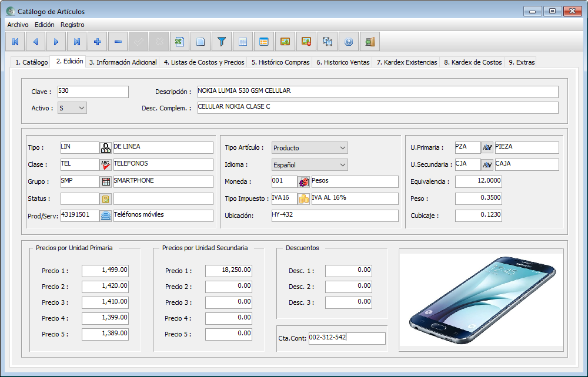Click the list view toolbar icon
This screenshot has height=377, width=588.
click(264, 42)
